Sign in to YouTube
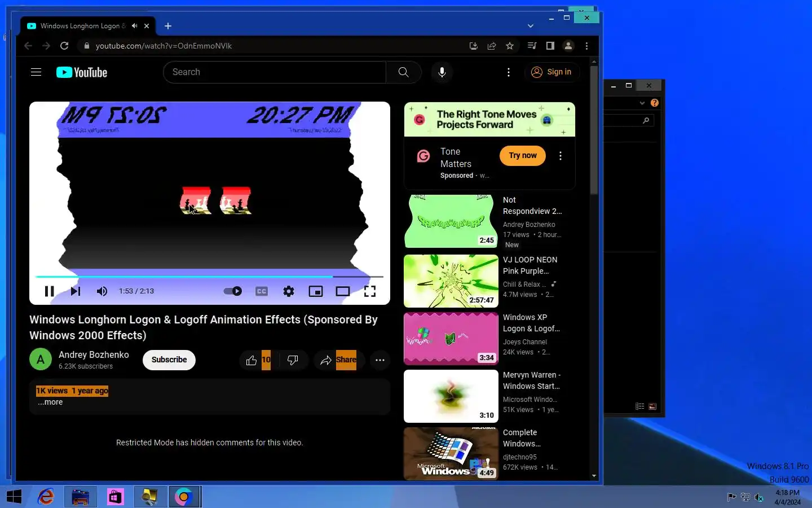This screenshot has width=812, height=508. tap(551, 72)
